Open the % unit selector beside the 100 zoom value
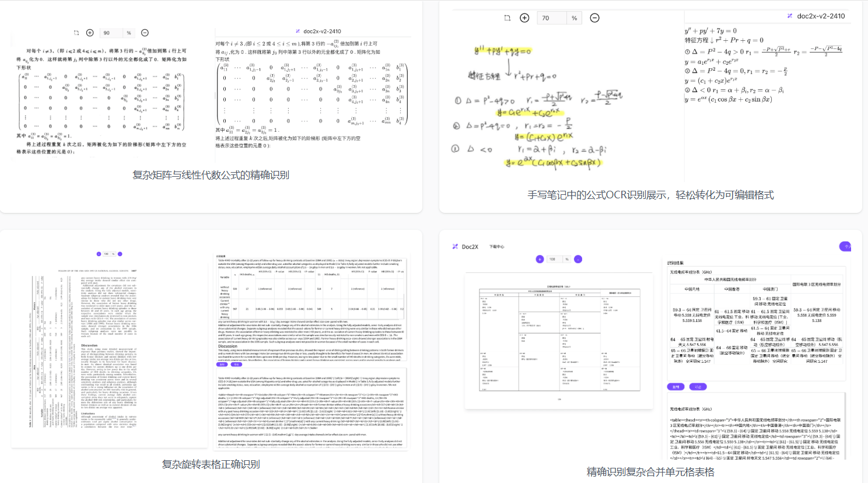Screen dimensions: 868x483 pos(568,259)
